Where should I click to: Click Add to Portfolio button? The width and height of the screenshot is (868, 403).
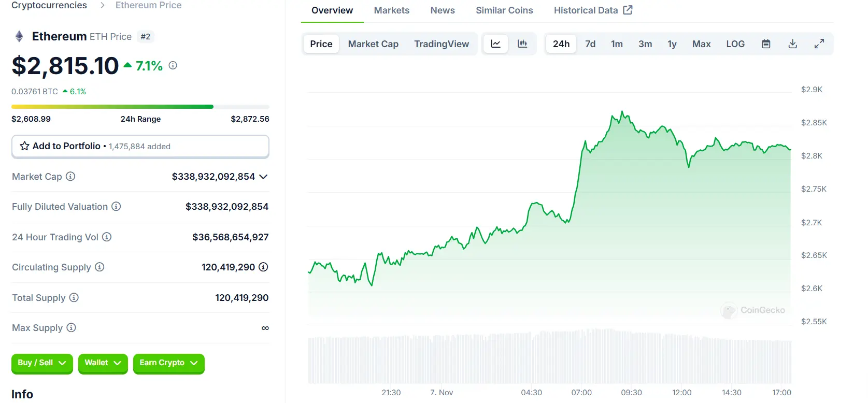click(x=140, y=147)
